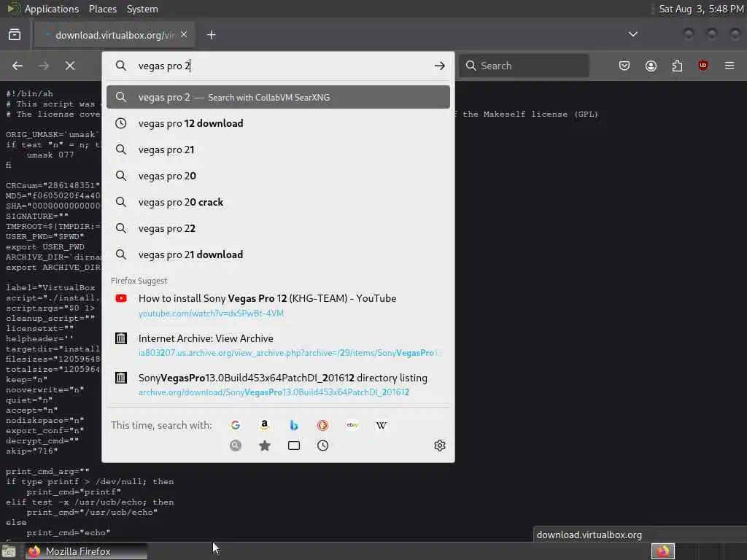Search this time with Google
The image size is (747, 560).
[236, 425]
